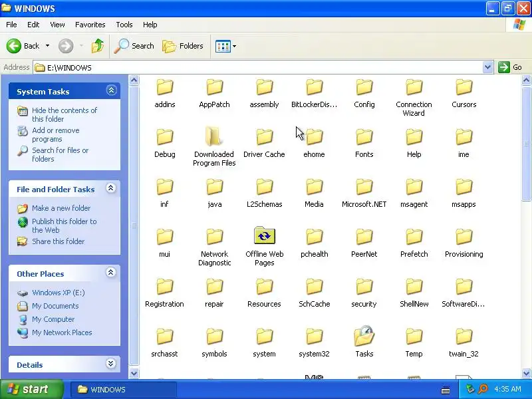Open the View menu

(57, 25)
